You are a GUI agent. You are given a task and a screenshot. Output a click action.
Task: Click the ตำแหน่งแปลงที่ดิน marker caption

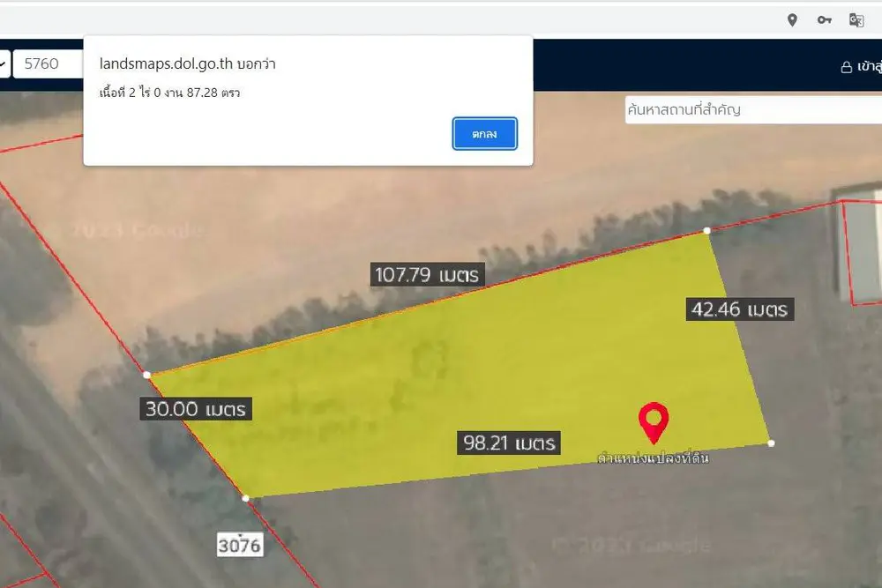(653, 458)
